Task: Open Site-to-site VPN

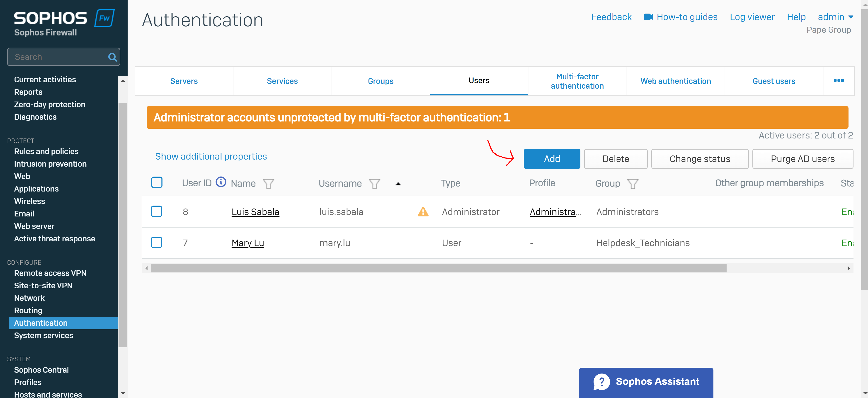Action: (x=43, y=285)
